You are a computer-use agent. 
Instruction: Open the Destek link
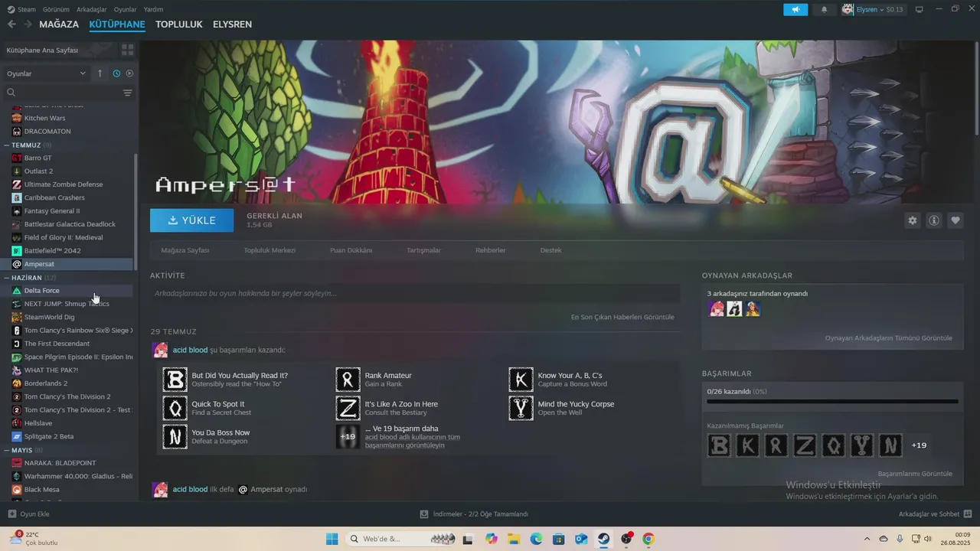tap(550, 250)
